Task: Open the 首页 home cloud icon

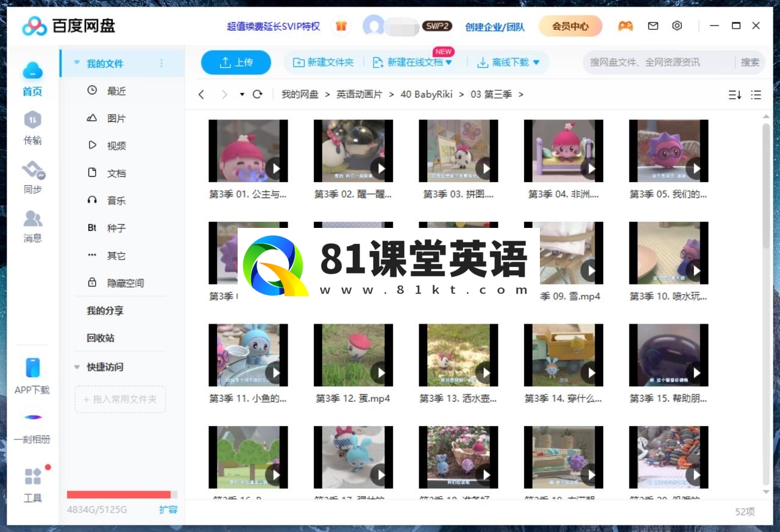Action: (x=32, y=71)
